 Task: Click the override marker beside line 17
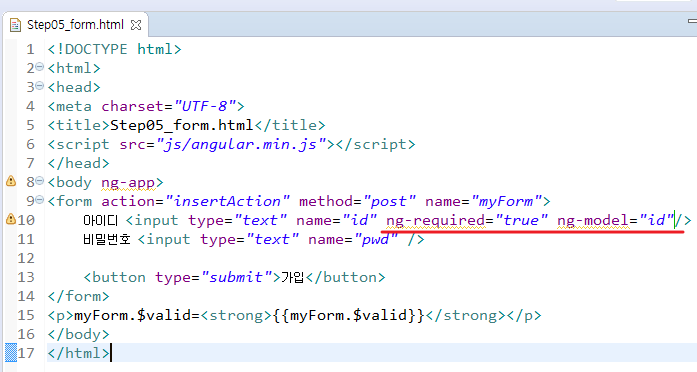click(x=11, y=352)
